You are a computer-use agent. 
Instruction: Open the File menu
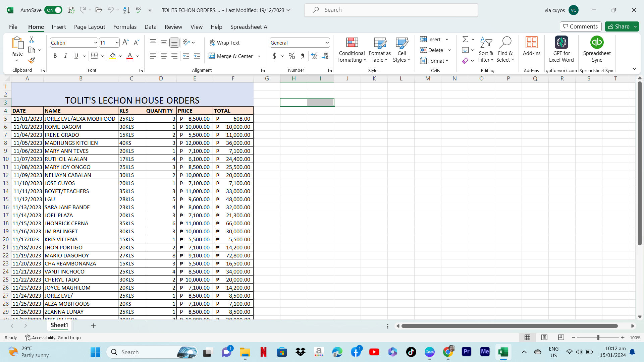pos(13,27)
